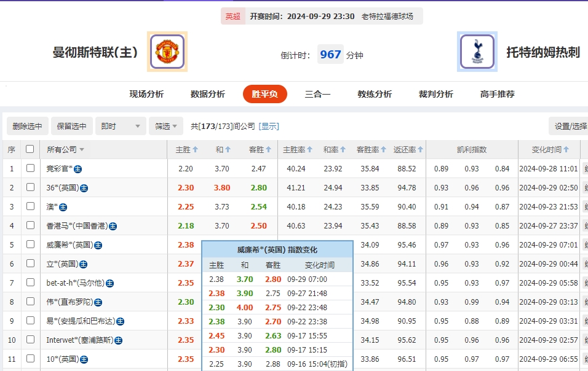Open the 即时 dropdown
This screenshot has height=371, width=588.
tap(121, 126)
